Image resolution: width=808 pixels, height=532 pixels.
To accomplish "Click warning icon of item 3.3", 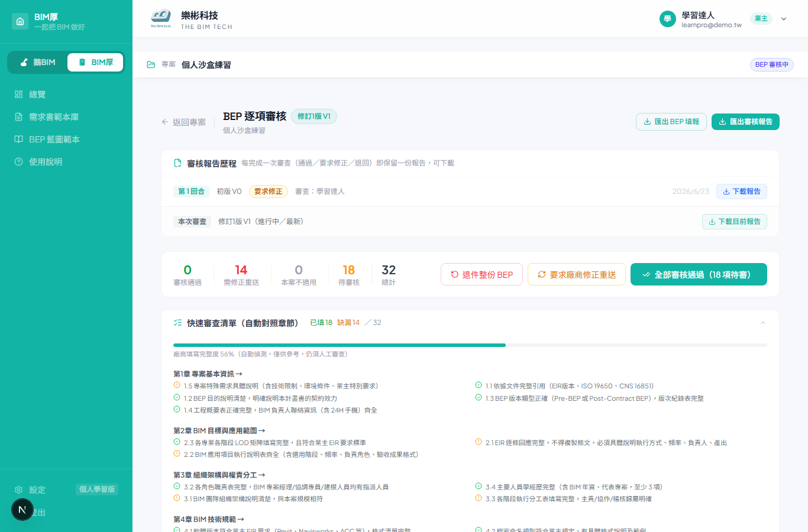I will (479, 498).
